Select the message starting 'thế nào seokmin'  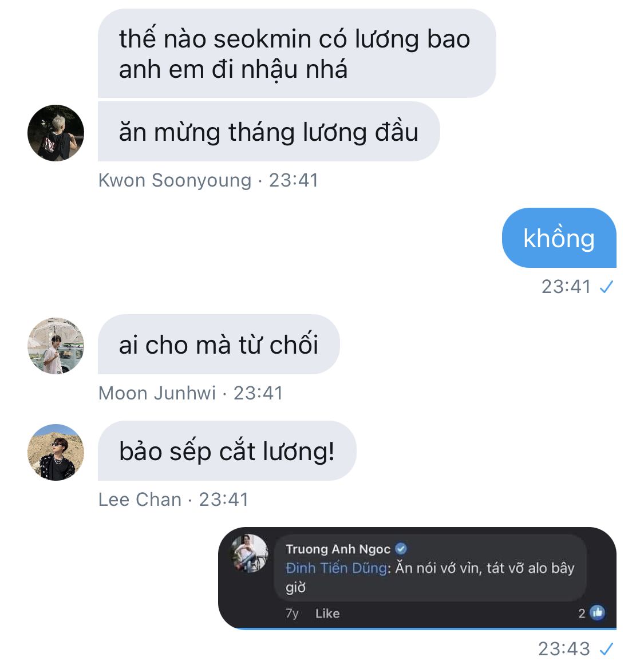[297, 53]
